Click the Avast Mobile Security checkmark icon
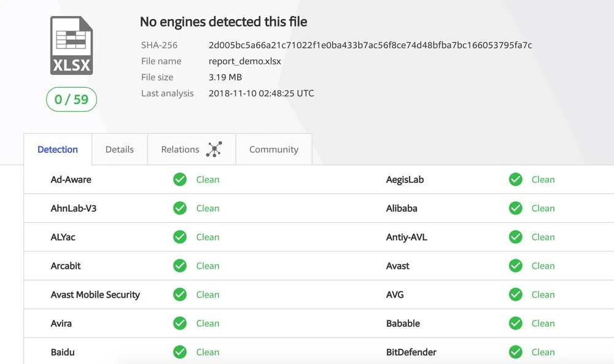This screenshot has width=614, height=364. coord(180,295)
